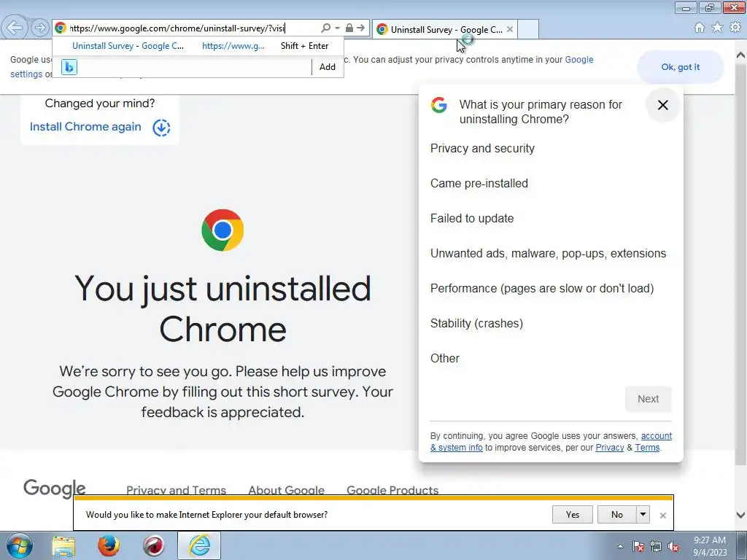This screenshot has height=560, width=747.
Task: Choose Failed to update reason
Action: pos(472,219)
